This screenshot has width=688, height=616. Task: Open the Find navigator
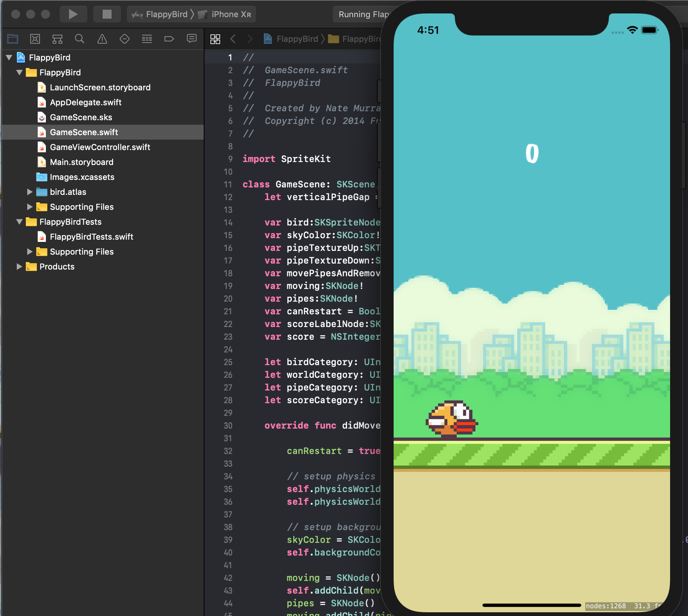(x=79, y=39)
